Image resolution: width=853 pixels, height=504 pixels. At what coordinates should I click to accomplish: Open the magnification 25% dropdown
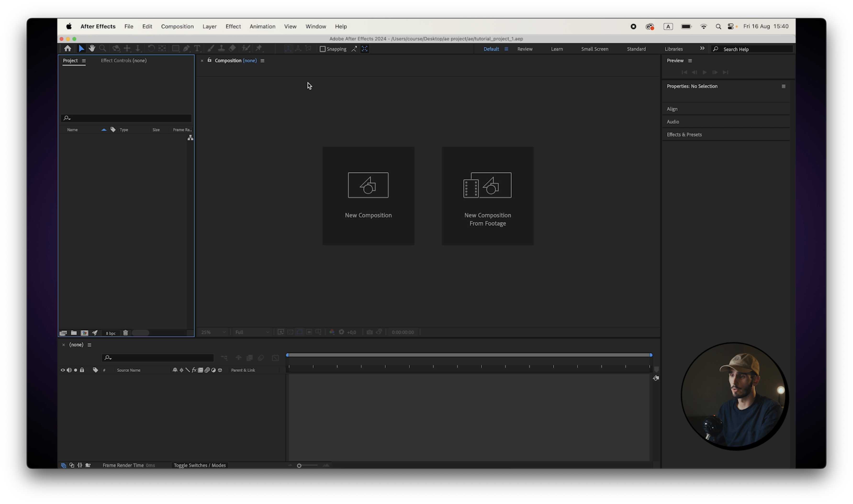[x=213, y=332]
